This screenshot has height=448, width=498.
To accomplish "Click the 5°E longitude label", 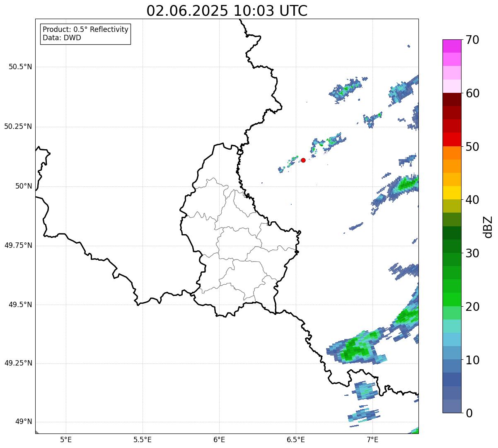I will tap(66, 439).
